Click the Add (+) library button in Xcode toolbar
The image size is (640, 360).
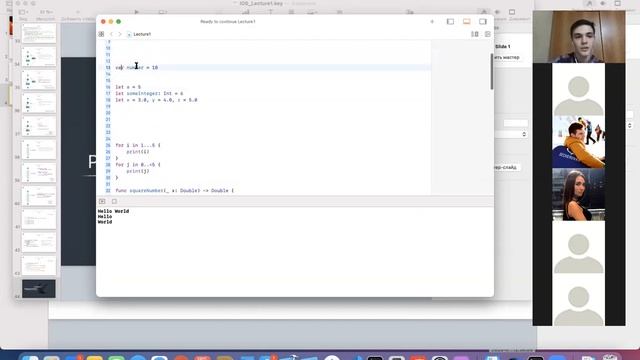(x=432, y=22)
